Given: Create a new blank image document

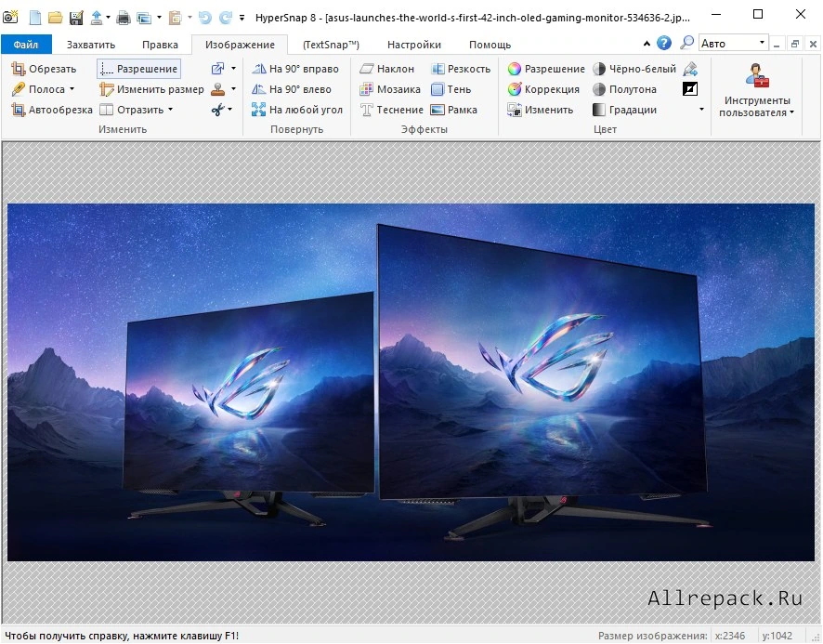Looking at the screenshot, I should tap(34, 18).
